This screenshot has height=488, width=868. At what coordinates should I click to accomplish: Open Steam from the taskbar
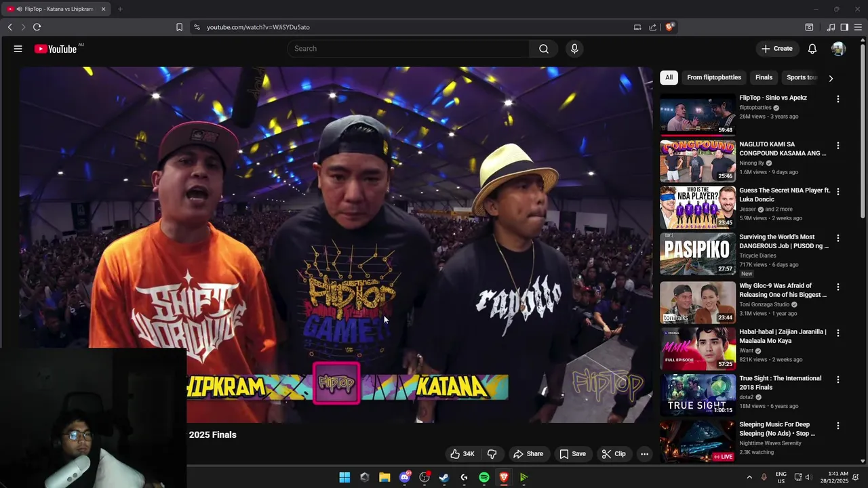[444, 477]
